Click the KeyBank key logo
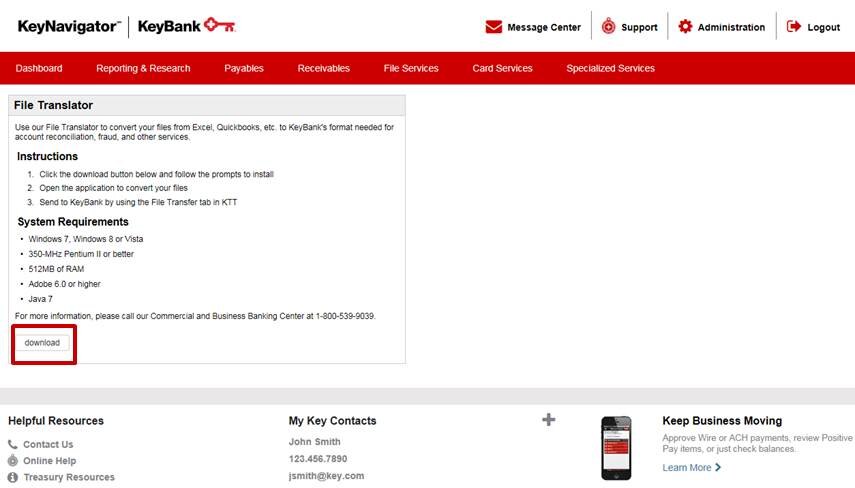The width and height of the screenshot is (855, 488). pos(219,26)
